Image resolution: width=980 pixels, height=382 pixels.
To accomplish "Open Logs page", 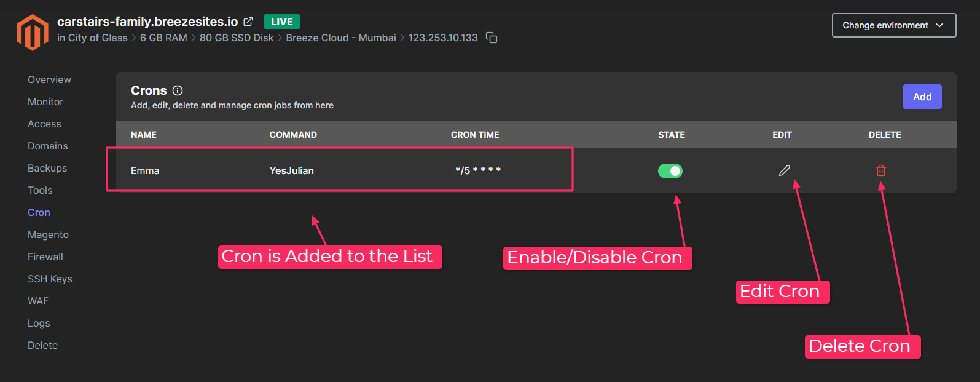I will tap(39, 323).
